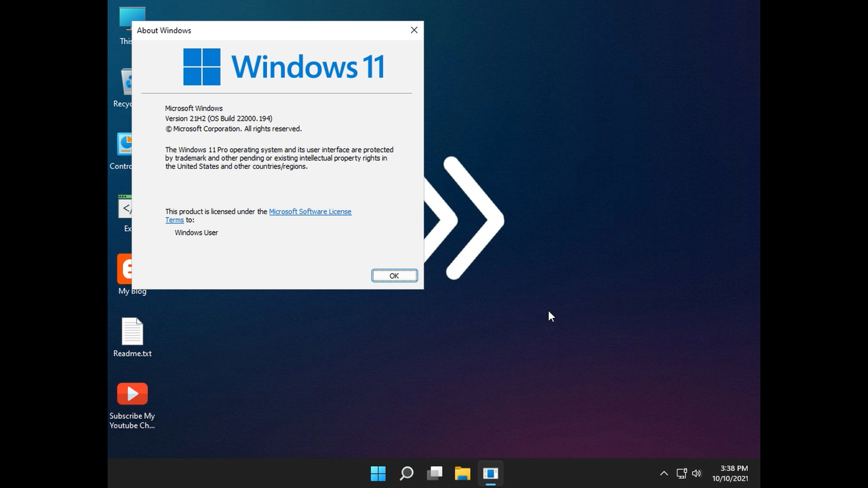This screenshot has width=868, height=488.
Task: Open network status tray icon
Action: [x=682, y=473]
